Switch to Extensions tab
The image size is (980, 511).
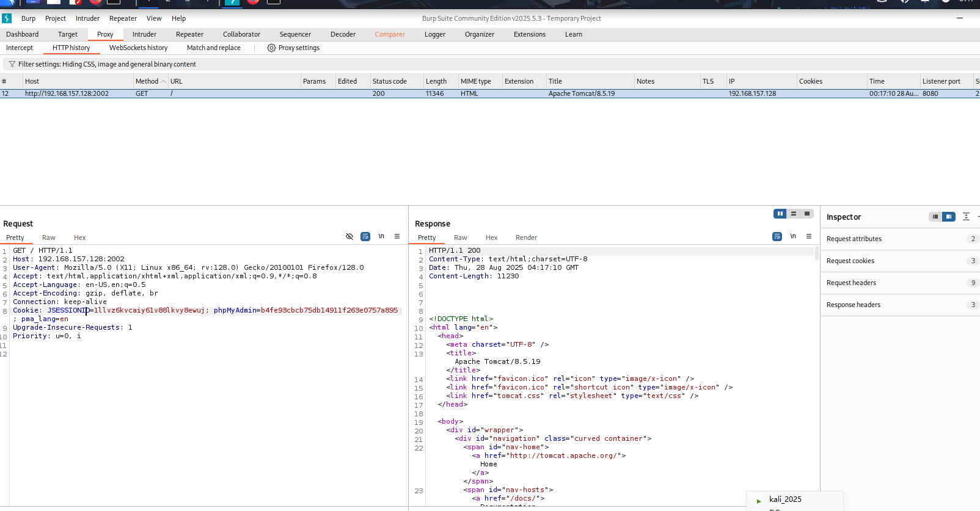point(530,34)
